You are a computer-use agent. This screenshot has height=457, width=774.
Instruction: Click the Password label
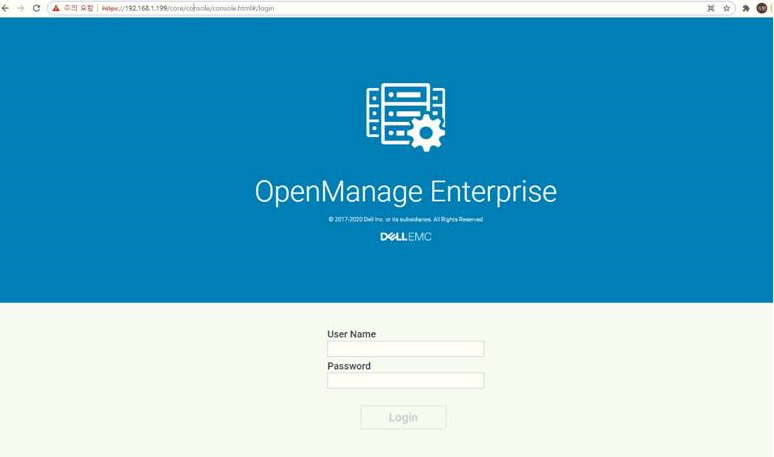pyautogui.click(x=349, y=366)
